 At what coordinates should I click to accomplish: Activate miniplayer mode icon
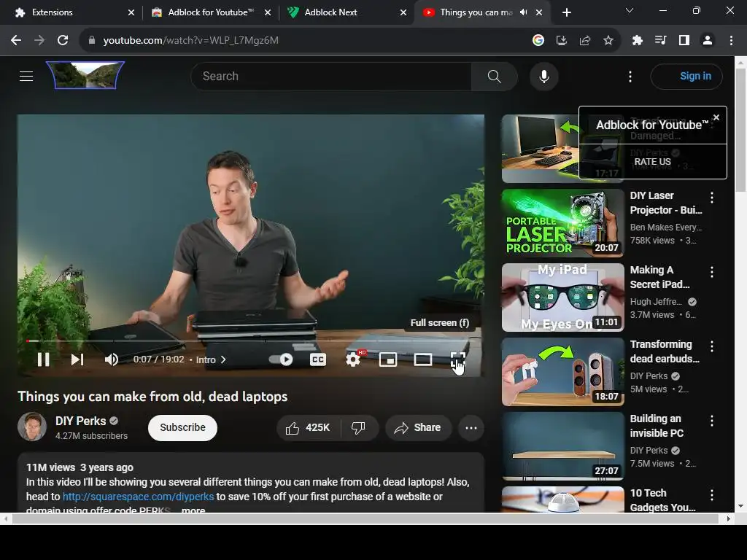pyautogui.click(x=388, y=359)
